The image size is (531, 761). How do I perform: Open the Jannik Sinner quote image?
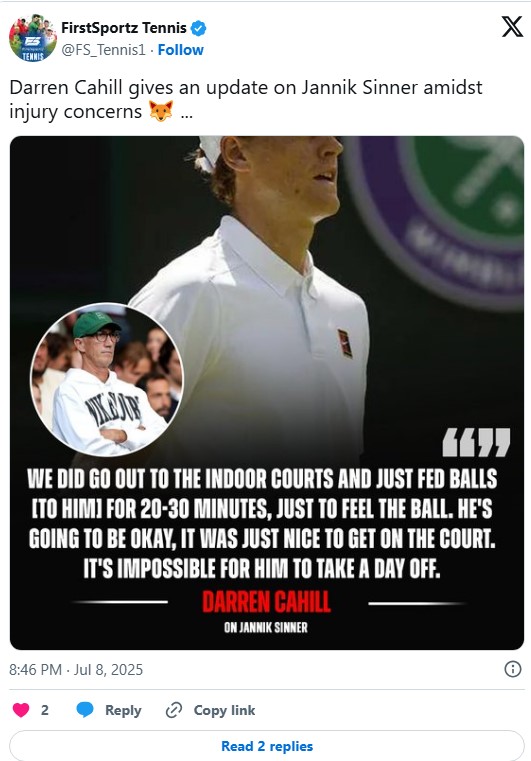tap(267, 393)
